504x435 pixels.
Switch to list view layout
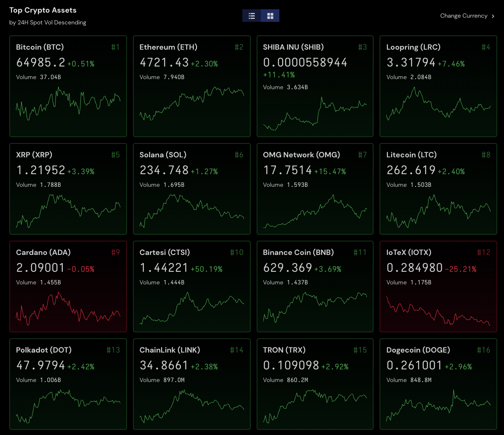pos(252,16)
